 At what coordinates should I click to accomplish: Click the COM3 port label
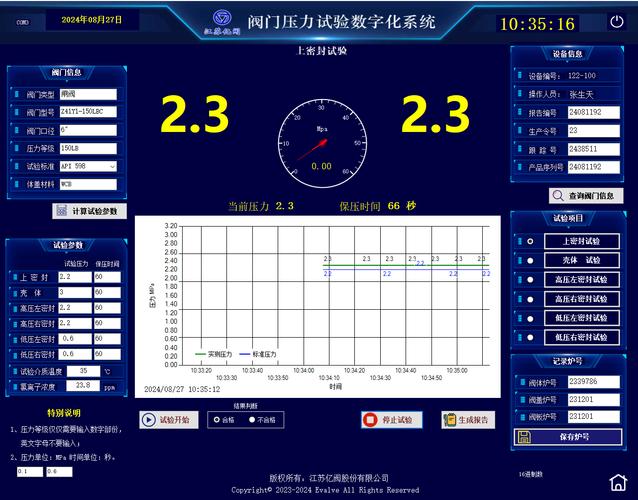(x=23, y=22)
